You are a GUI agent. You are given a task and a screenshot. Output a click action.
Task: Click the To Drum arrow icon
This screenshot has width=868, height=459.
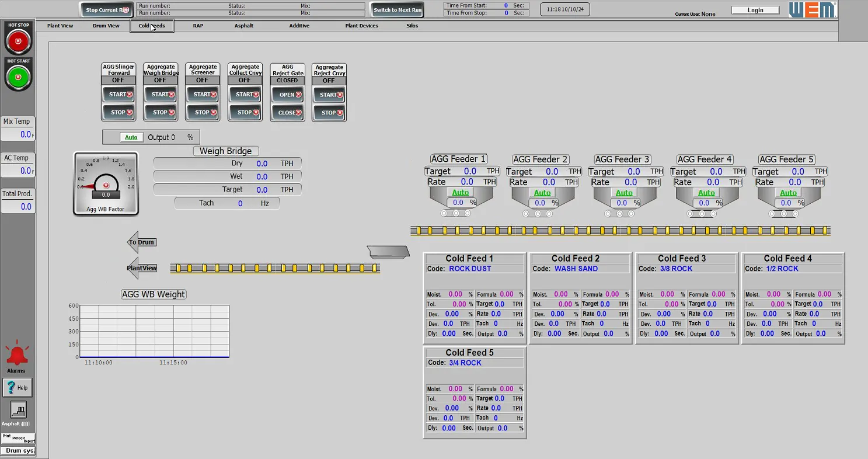point(141,242)
